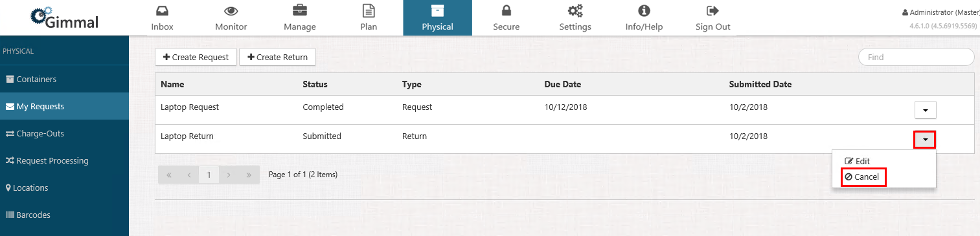
Task: Expand the Laptop Request row dropdown
Action: coord(925,111)
